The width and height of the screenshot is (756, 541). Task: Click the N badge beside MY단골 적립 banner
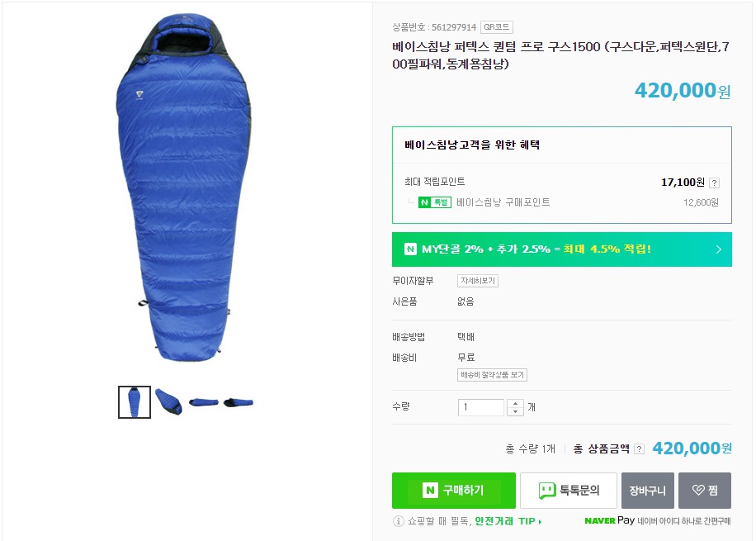coord(409,249)
